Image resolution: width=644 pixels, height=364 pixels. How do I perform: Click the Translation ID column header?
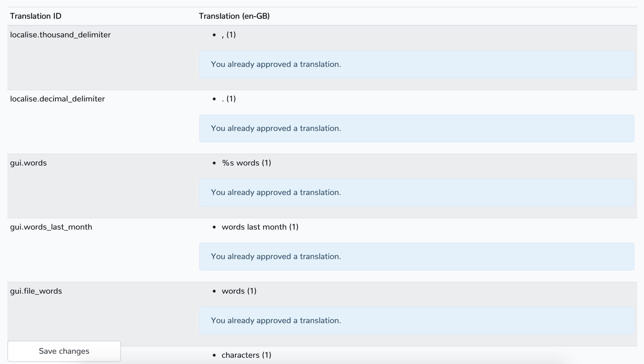(36, 16)
